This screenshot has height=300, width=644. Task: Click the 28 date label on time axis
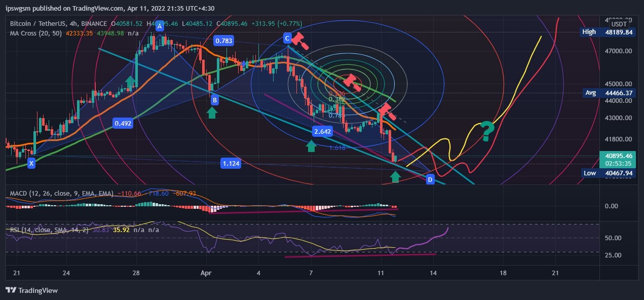pyautogui.click(x=136, y=273)
